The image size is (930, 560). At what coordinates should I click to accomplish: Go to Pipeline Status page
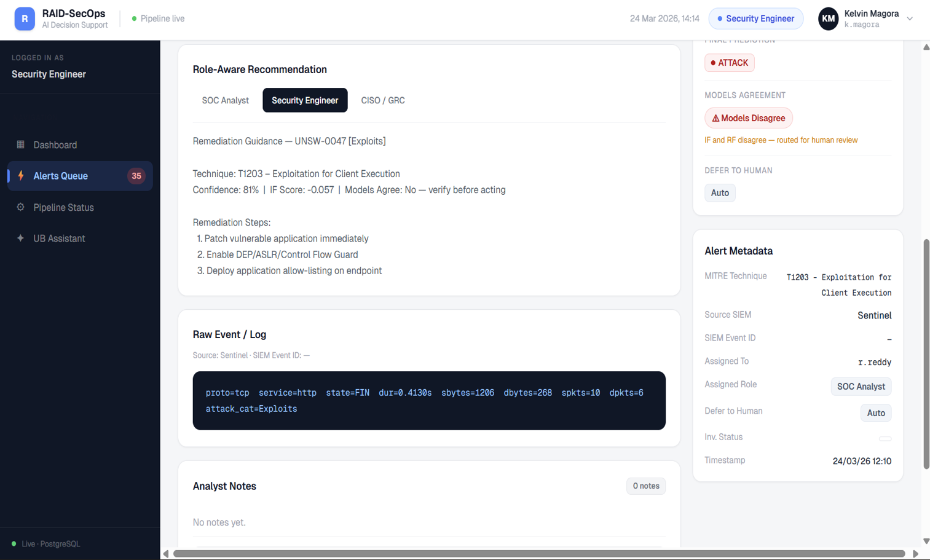click(x=80, y=207)
